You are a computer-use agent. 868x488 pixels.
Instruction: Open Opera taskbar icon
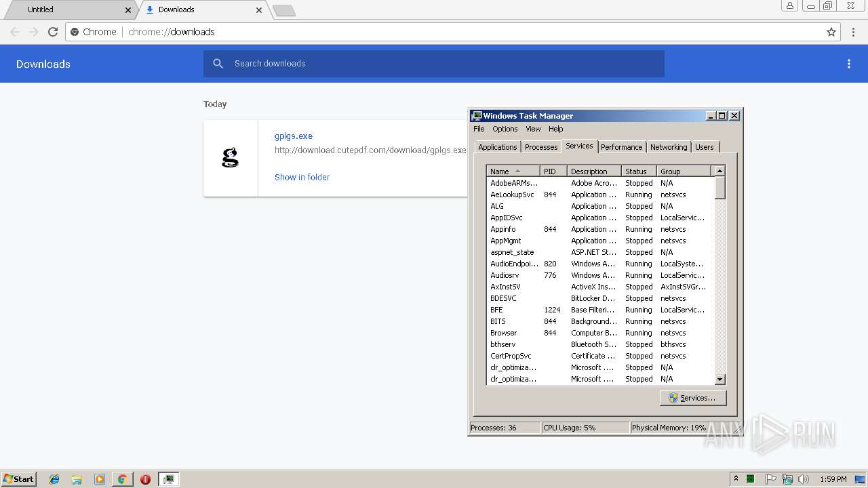145,479
